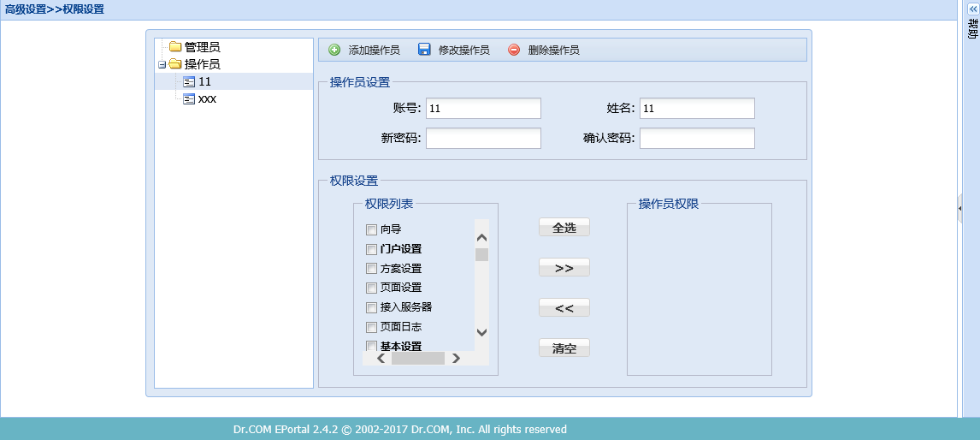Screen dimensions: 980x440
Task: Select operator xxx in the tree
Action: pos(207,99)
